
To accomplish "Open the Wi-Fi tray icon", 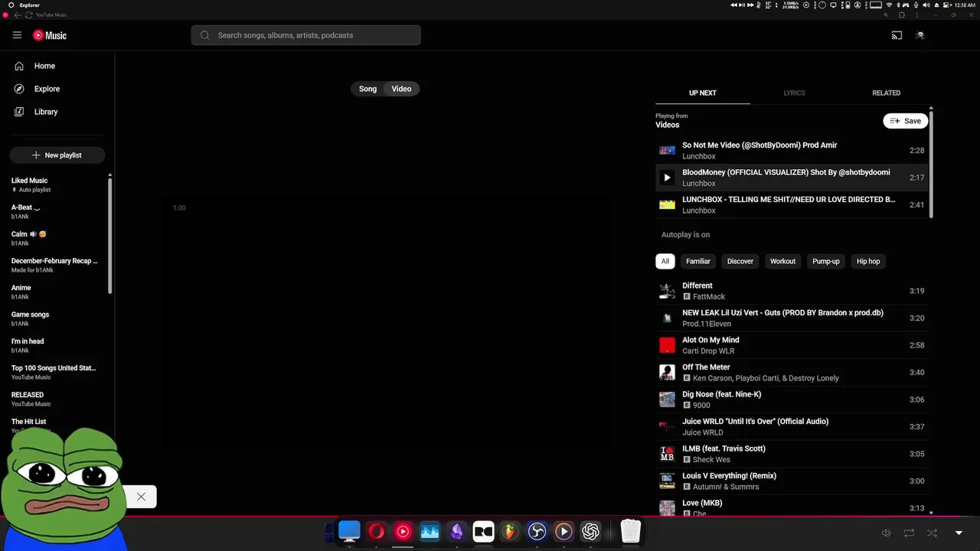I will 889,5.
